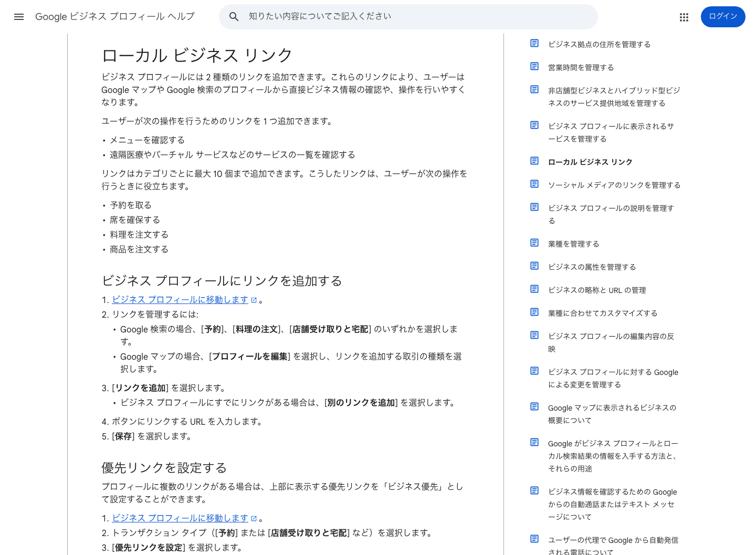
Task: Click external-link icon in 優先リンクを設定する step 1
Action: [254, 519]
